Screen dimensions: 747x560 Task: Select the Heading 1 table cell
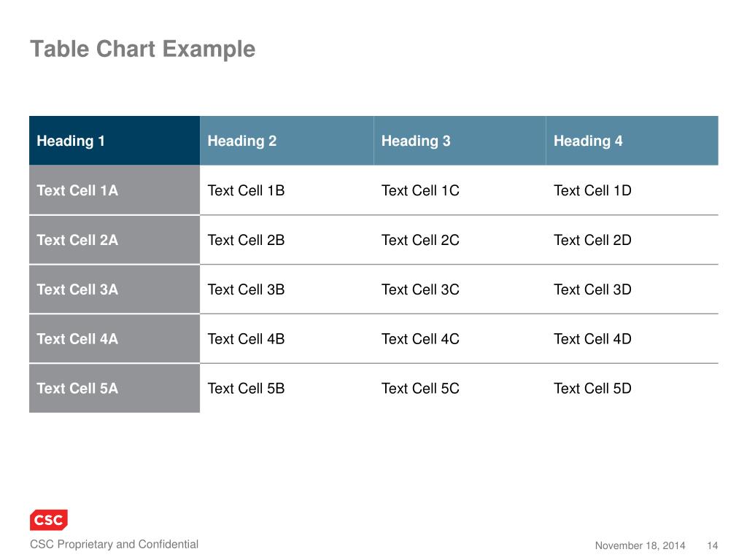[x=115, y=141]
